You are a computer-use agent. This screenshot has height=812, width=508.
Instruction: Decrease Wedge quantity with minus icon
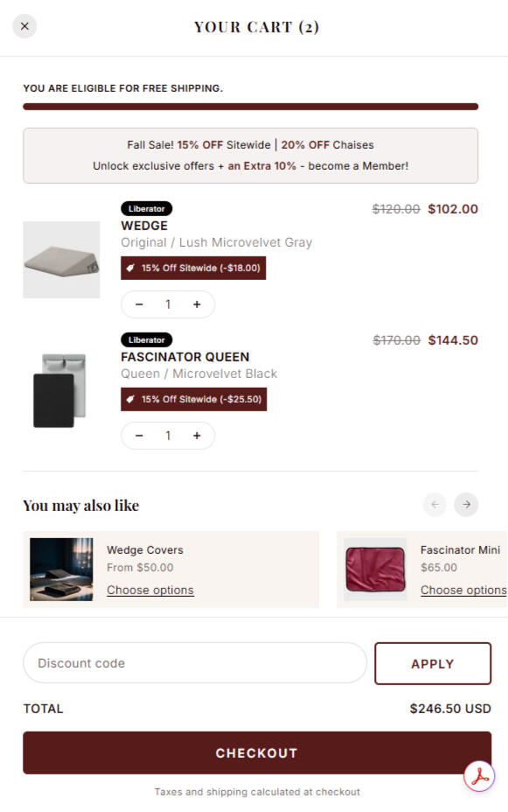tap(139, 304)
